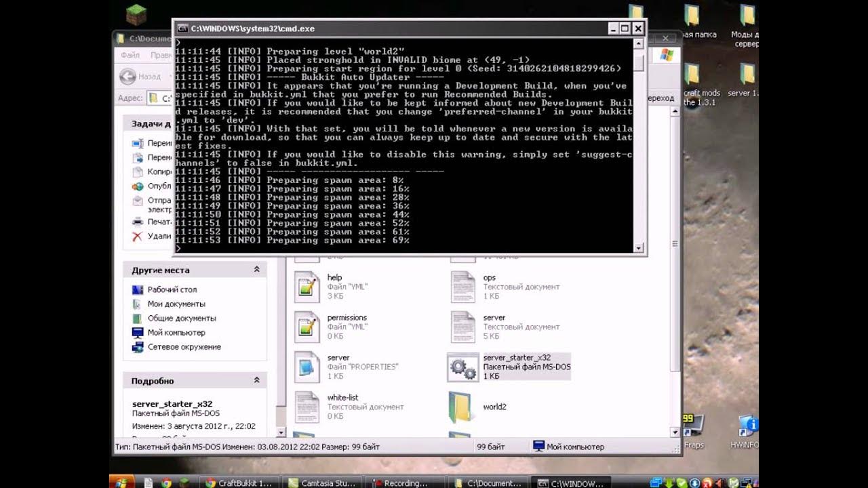Screen dimensions: 868x488
Task: Go to Мои документы link
Action: point(176,304)
